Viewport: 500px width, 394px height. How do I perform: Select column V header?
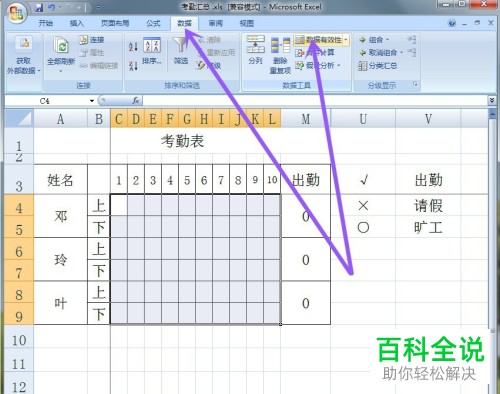pos(428,119)
